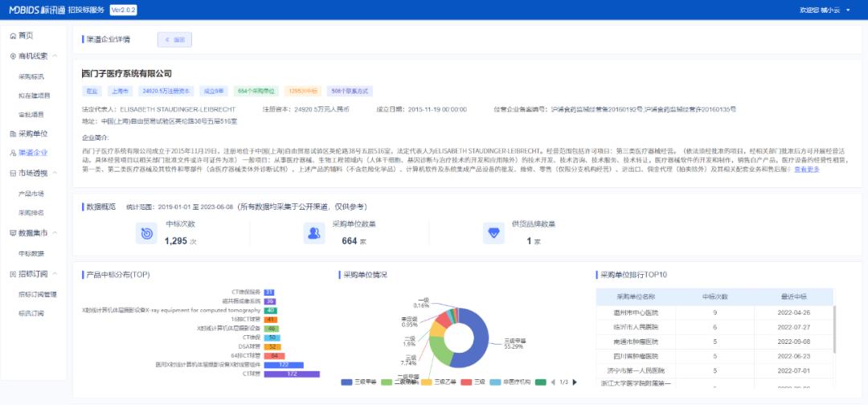Click the 中标次数 target statistic icon
Image resolution: width=868 pixels, height=405 pixels.
click(x=147, y=233)
